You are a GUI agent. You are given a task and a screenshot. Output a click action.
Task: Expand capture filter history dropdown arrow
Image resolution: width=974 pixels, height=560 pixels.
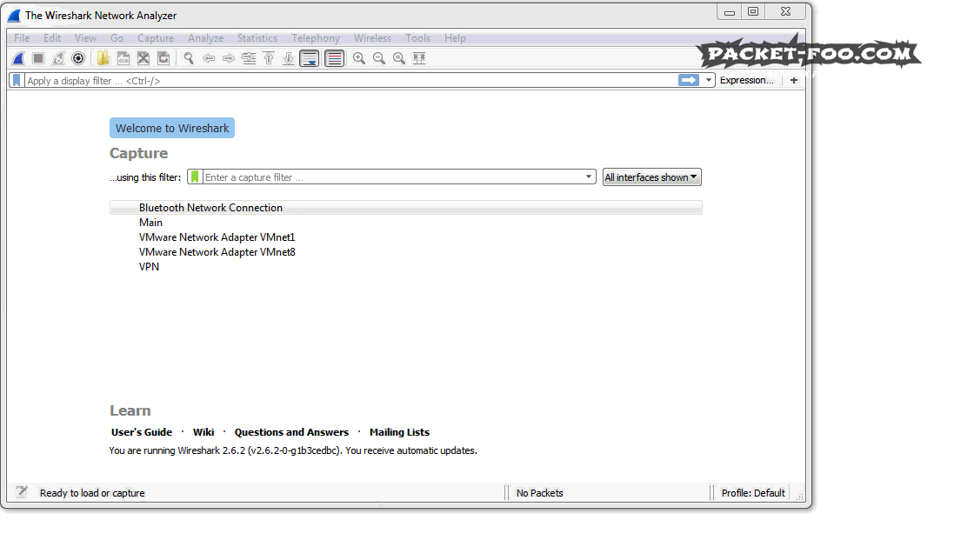pos(588,177)
